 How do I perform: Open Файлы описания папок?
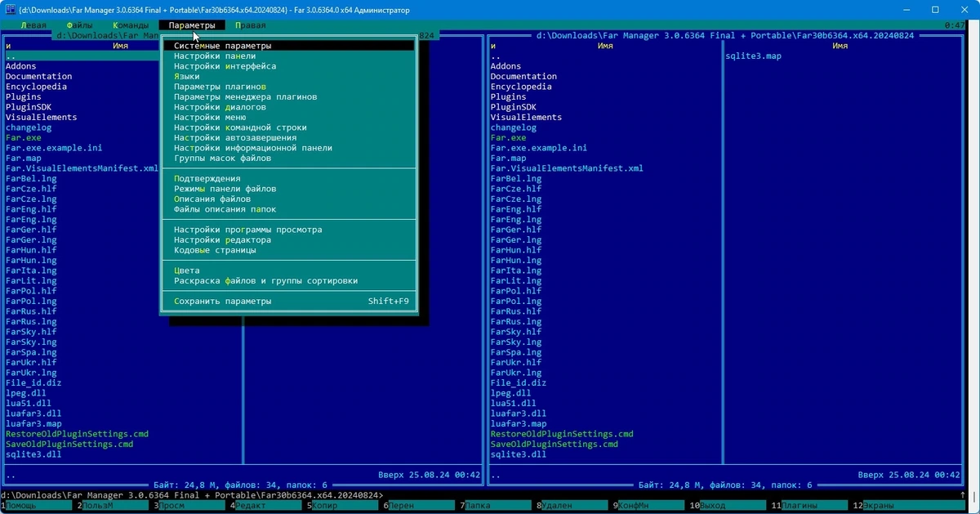tap(290, 209)
